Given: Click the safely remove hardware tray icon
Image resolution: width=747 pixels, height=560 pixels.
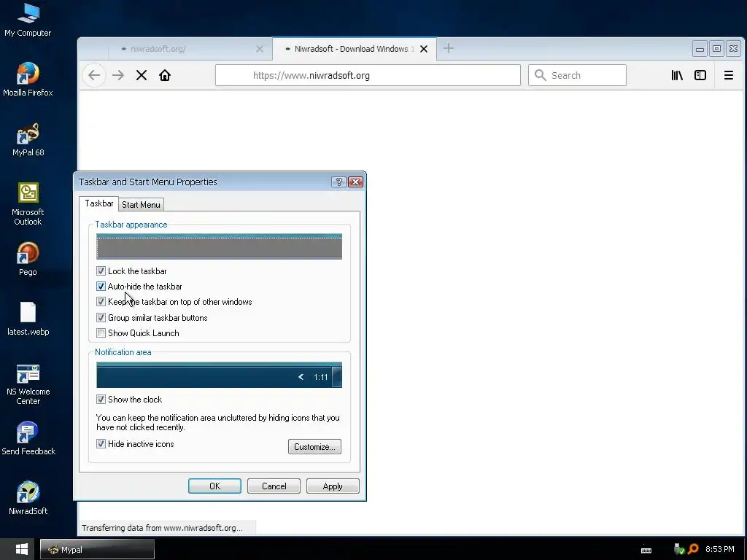Looking at the screenshot, I should pos(679,550).
